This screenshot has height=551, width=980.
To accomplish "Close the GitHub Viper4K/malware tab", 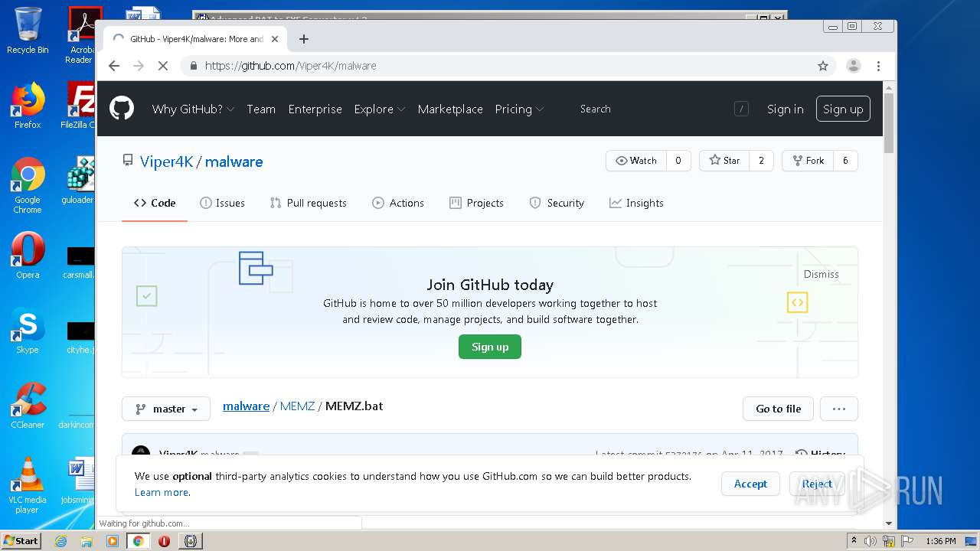I will [275, 39].
